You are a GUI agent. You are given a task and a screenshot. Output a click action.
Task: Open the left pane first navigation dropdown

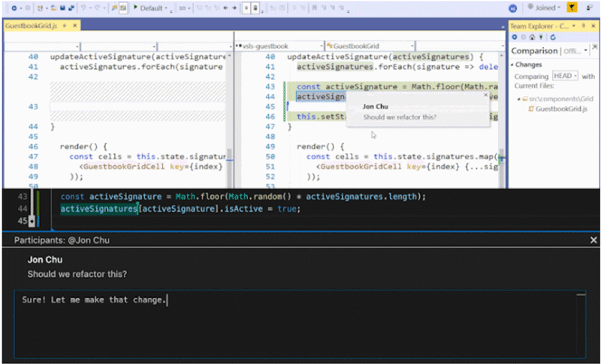tap(42, 47)
